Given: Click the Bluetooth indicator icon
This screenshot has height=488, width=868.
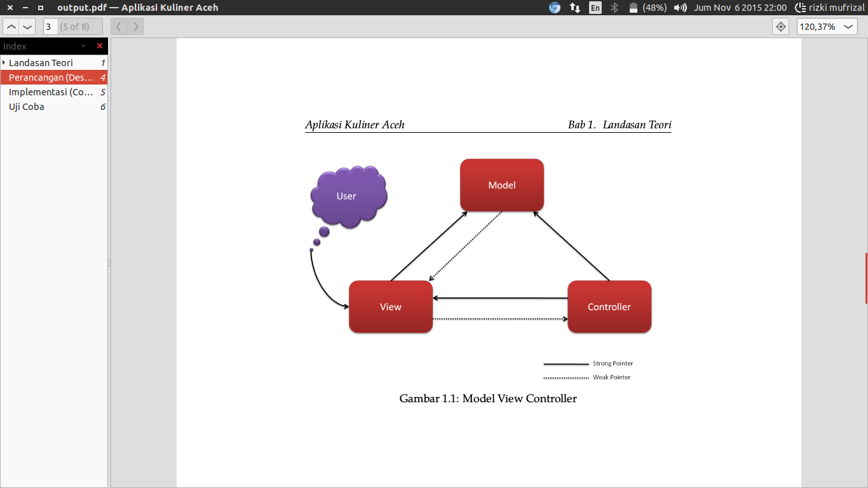Looking at the screenshot, I should (614, 8).
